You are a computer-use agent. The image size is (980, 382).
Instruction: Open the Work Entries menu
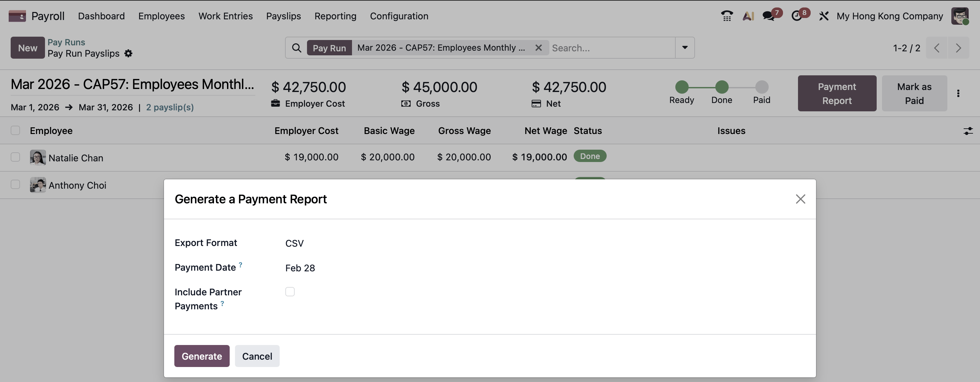225,16
